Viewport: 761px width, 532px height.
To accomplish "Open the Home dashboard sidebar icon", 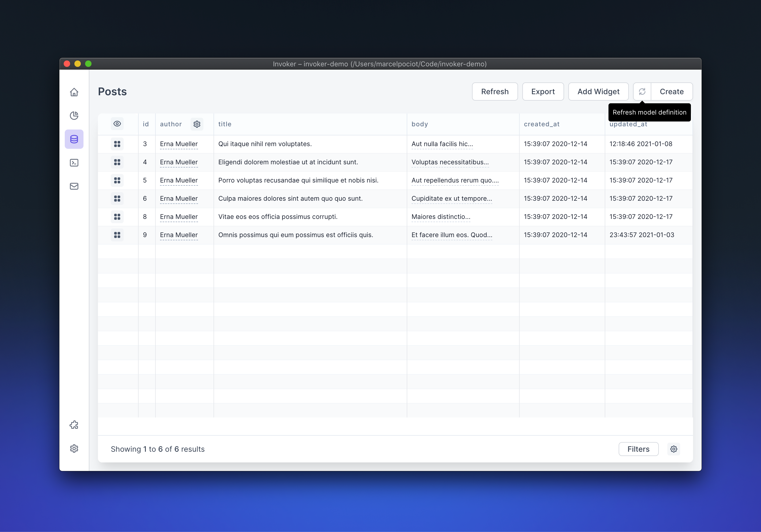I will click(x=74, y=92).
